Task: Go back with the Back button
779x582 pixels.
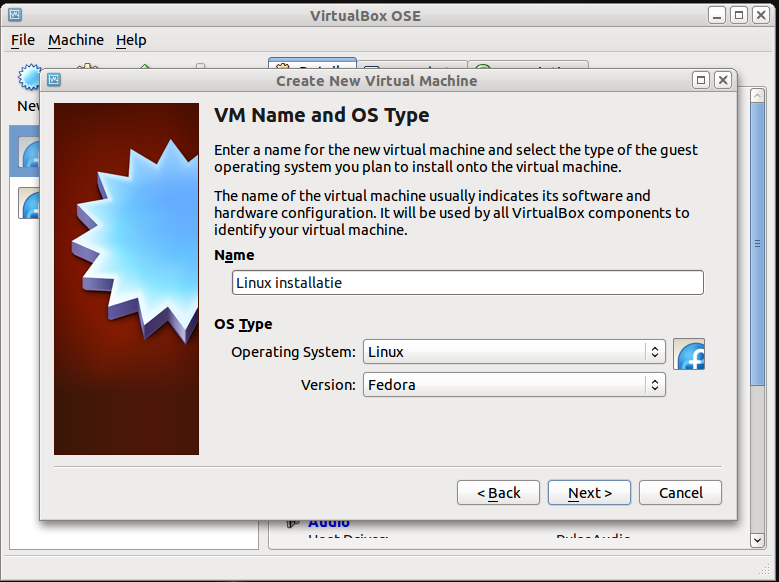Action: click(498, 493)
